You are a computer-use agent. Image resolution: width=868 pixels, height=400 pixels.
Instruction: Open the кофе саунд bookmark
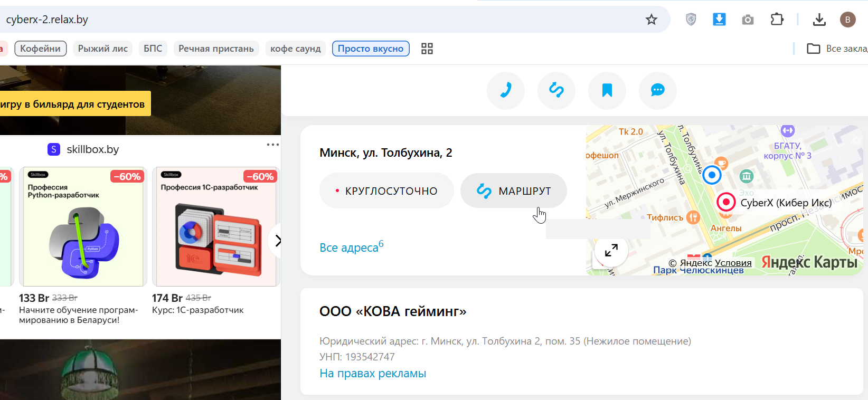click(296, 49)
